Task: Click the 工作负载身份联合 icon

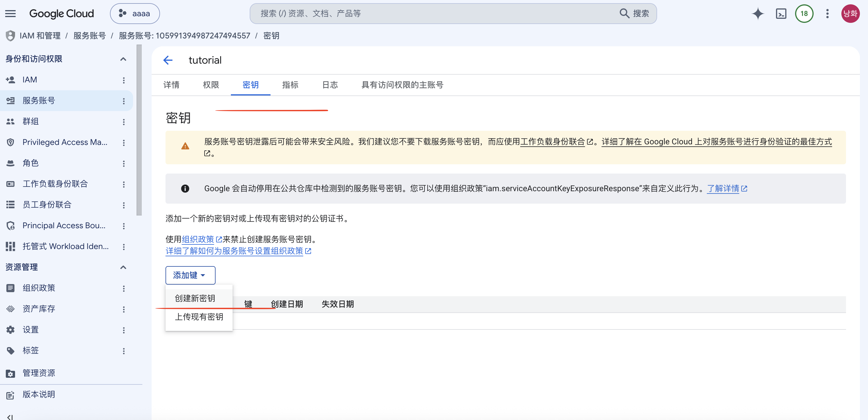Action: (x=10, y=184)
